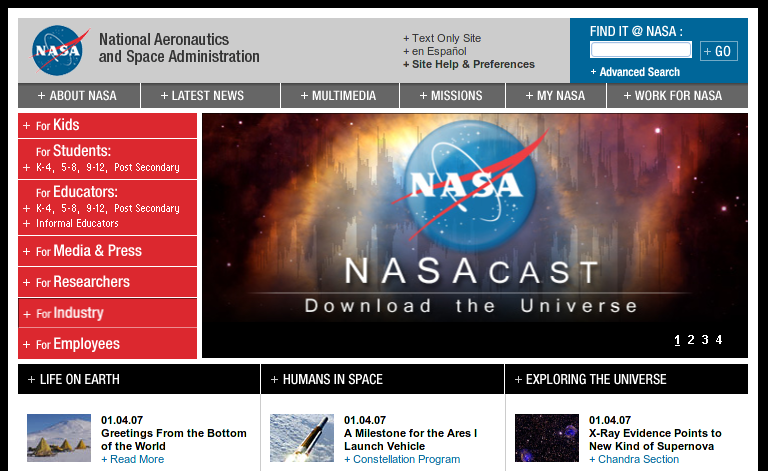Open the Latest News menu

point(211,95)
